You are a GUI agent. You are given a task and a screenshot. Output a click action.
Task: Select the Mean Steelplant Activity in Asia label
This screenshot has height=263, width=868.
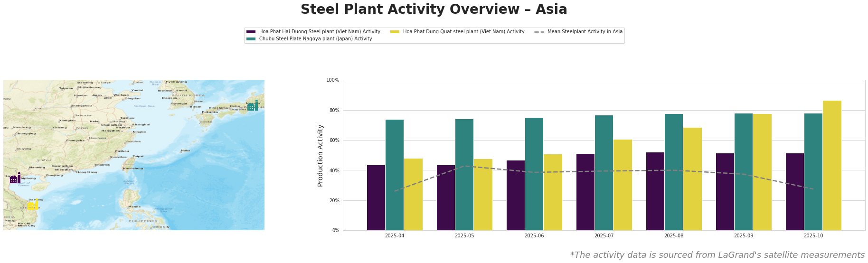pyautogui.click(x=585, y=32)
